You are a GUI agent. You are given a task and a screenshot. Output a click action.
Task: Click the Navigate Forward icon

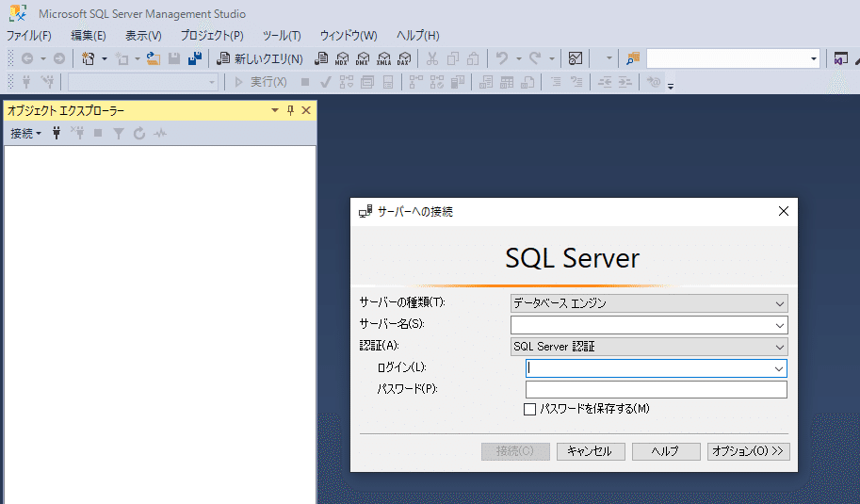click(x=59, y=58)
